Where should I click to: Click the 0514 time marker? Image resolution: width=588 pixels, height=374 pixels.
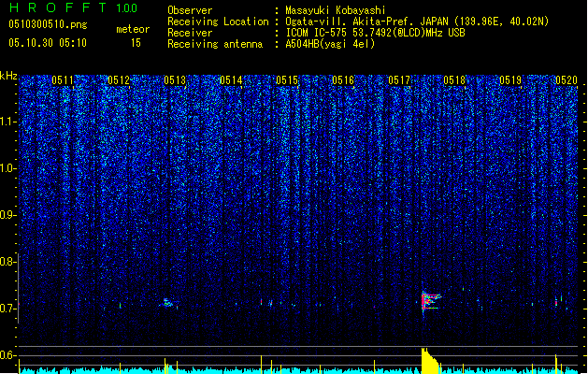(x=231, y=80)
